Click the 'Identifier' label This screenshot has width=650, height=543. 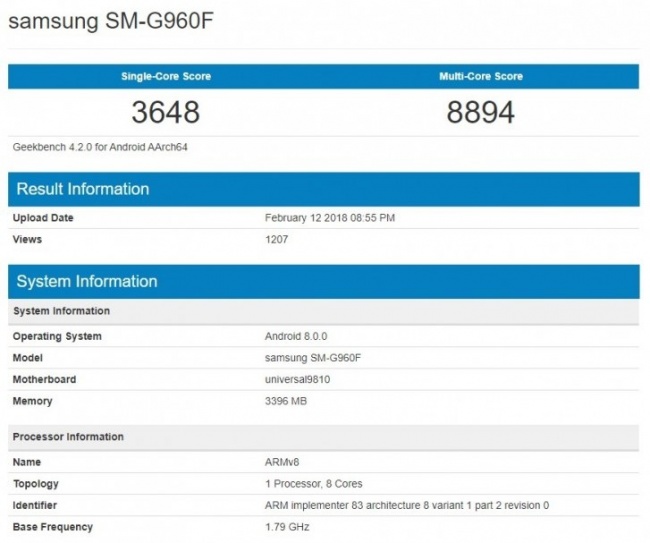(35, 505)
